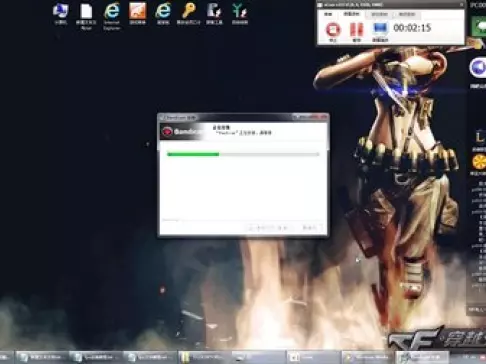Click the green chat bubble sidebar icon
This screenshot has height=364, width=486.
[x=480, y=26]
